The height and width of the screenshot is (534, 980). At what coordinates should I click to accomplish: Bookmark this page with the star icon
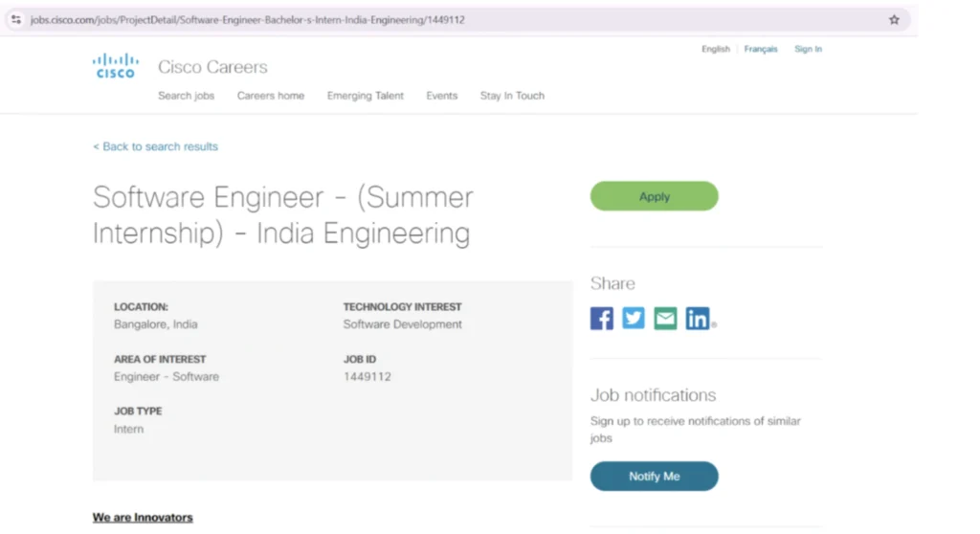[894, 19]
